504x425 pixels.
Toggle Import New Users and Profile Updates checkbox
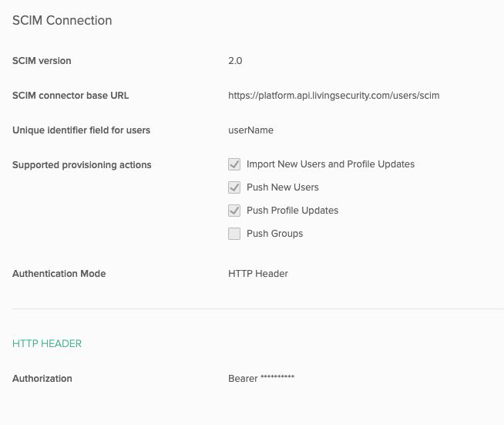point(234,164)
